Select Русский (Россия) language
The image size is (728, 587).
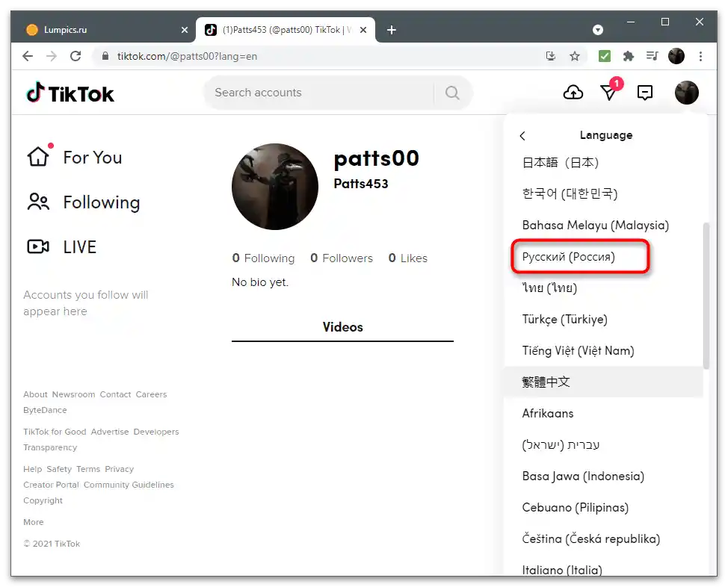(x=568, y=257)
